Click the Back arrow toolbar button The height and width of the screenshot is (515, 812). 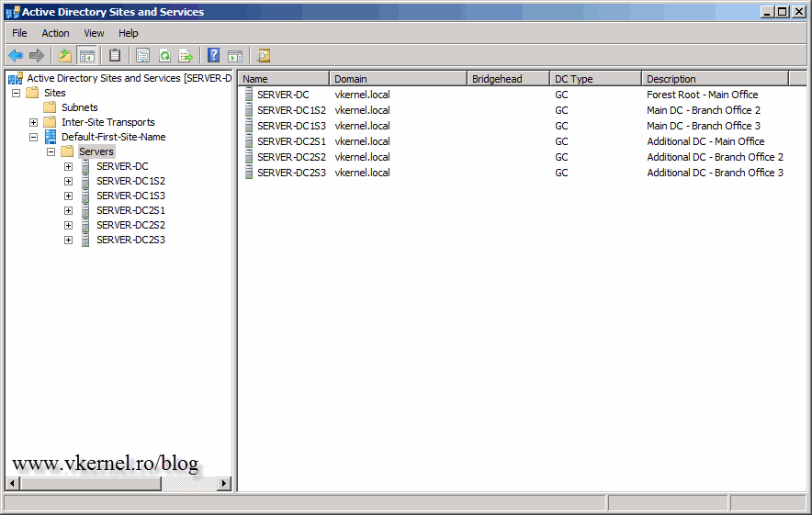click(x=16, y=55)
